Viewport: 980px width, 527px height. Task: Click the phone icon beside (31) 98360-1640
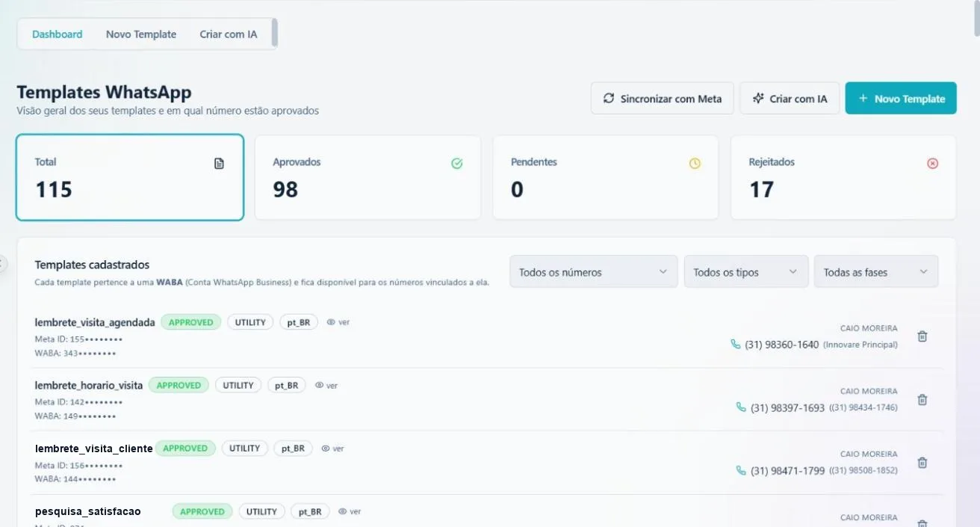click(x=736, y=344)
